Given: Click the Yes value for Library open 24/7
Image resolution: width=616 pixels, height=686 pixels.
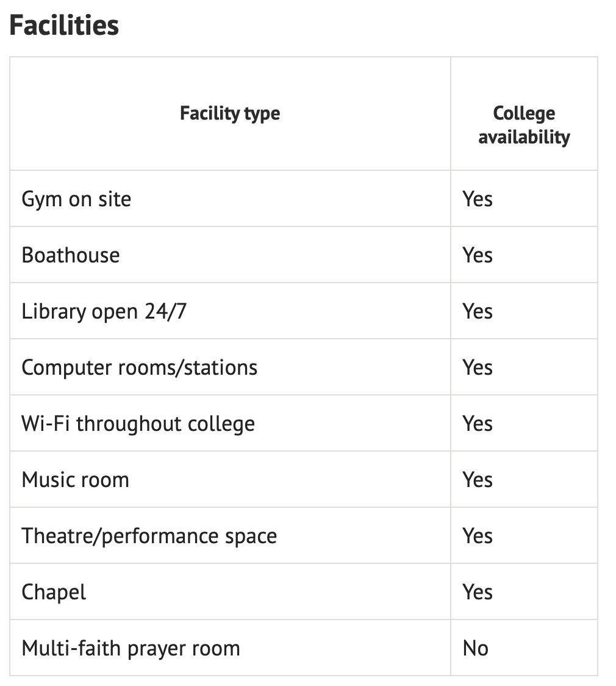Looking at the screenshot, I should click(x=478, y=311).
